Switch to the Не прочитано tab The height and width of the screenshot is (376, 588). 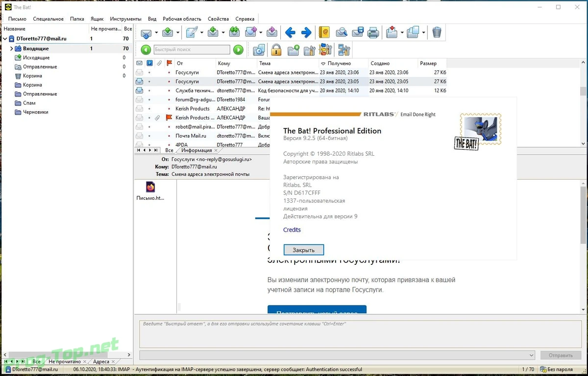coord(64,362)
